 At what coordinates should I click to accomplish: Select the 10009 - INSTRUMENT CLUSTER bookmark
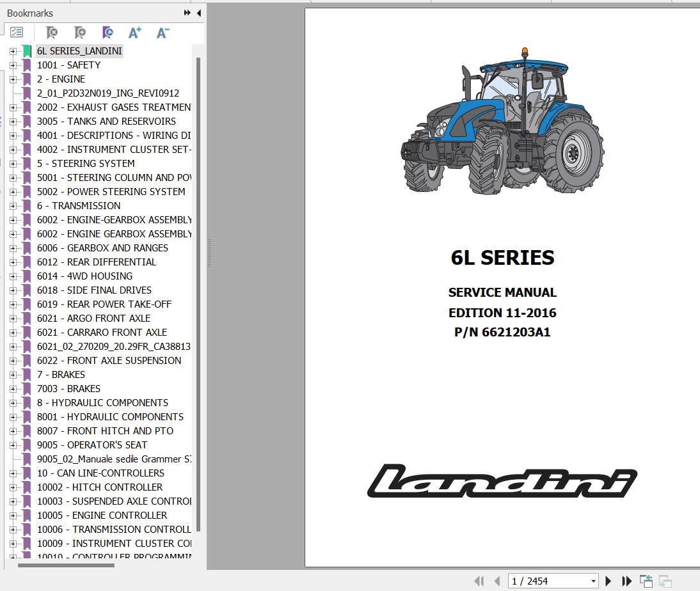click(114, 543)
